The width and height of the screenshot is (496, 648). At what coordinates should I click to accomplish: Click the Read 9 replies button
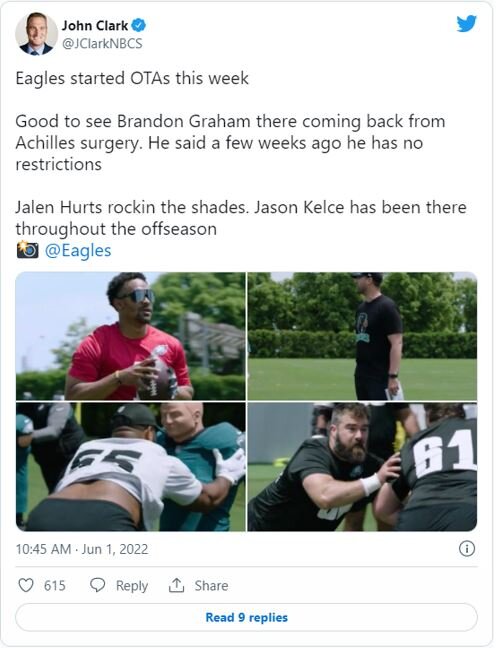click(246, 617)
